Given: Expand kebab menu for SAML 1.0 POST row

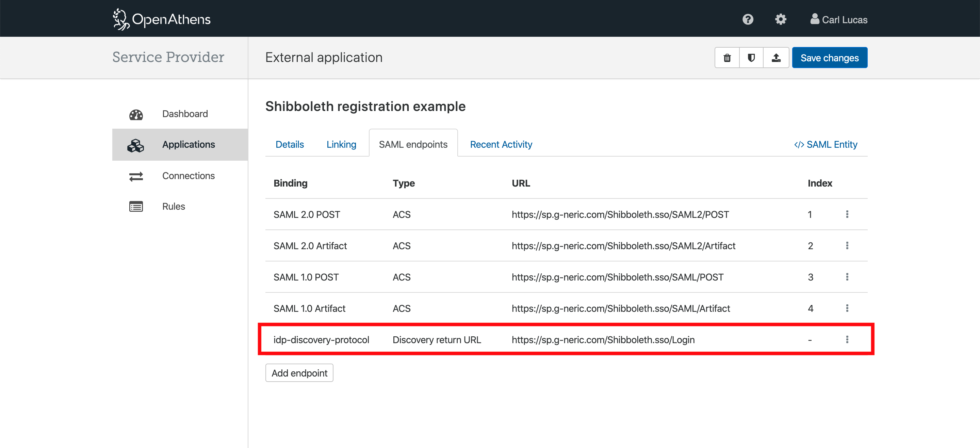Looking at the screenshot, I should 847,277.
